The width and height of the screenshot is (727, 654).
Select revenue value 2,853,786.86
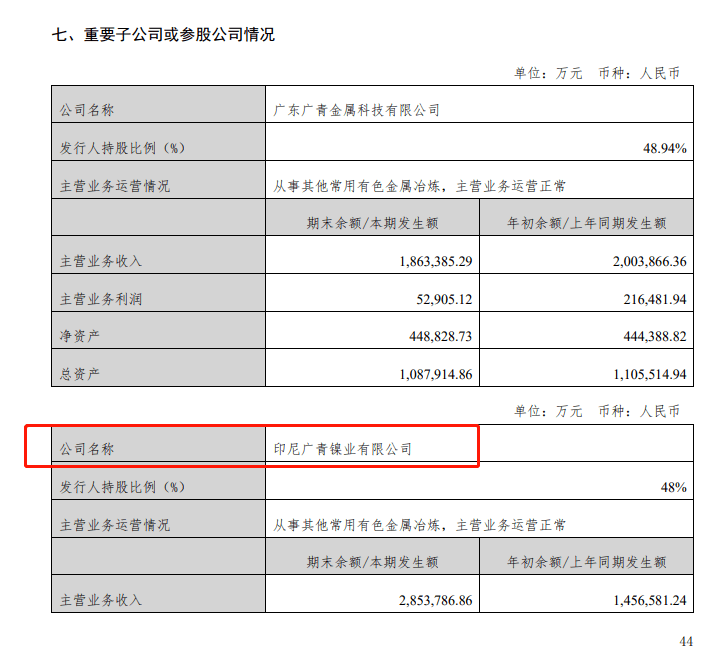point(435,601)
